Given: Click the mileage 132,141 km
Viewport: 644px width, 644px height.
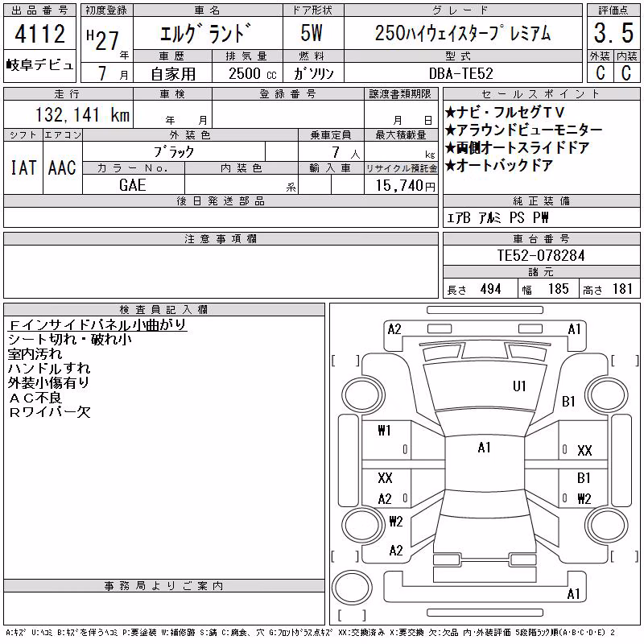Looking at the screenshot, I should (82, 115).
